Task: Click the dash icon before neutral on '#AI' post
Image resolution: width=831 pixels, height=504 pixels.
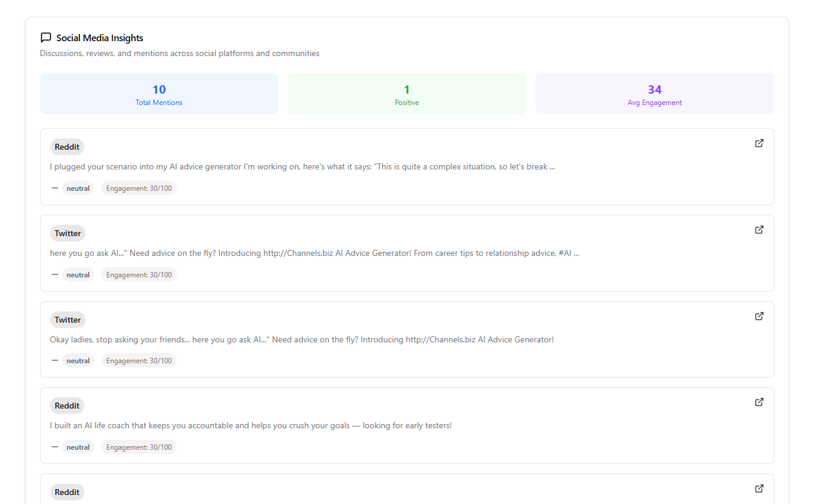Action: point(55,274)
